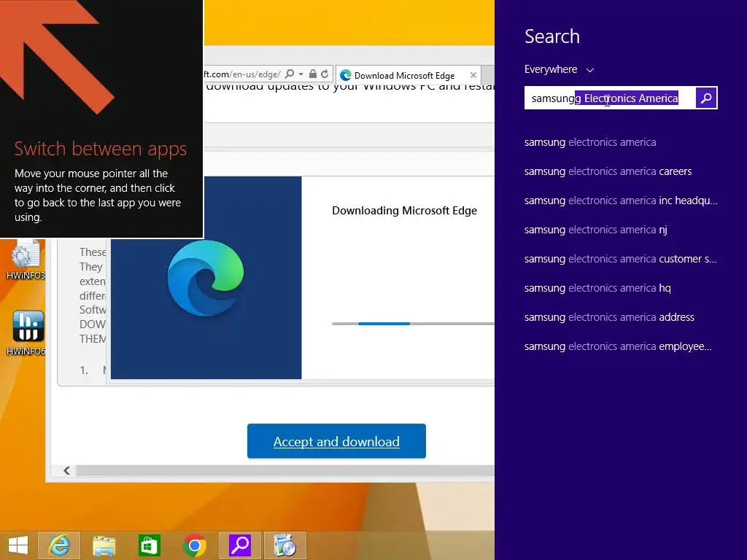The width and height of the screenshot is (747, 560).
Task: Open the installer disc icon on taskbar
Action: tap(285, 545)
